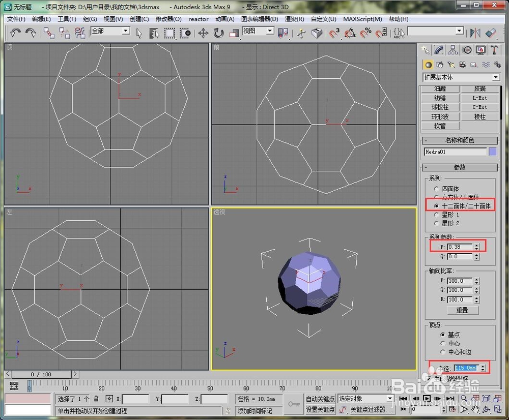This screenshot has height=420, width=509.
Task: Create a 油罐 extended primitive
Action: click(440, 89)
